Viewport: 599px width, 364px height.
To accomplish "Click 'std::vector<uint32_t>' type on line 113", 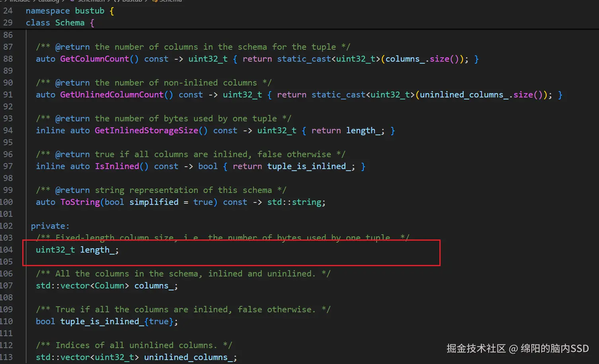I will coord(88,357).
